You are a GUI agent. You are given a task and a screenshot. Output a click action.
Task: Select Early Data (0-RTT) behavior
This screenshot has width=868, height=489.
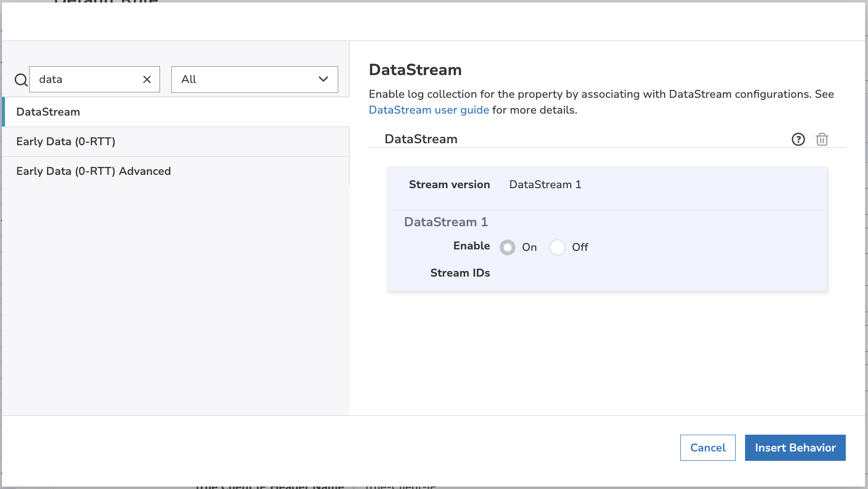click(x=66, y=141)
